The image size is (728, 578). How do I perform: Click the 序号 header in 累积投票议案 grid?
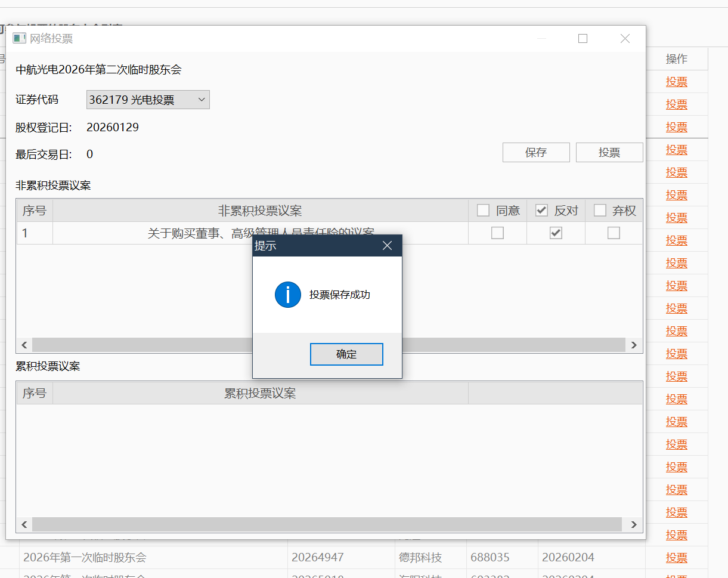(35, 393)
